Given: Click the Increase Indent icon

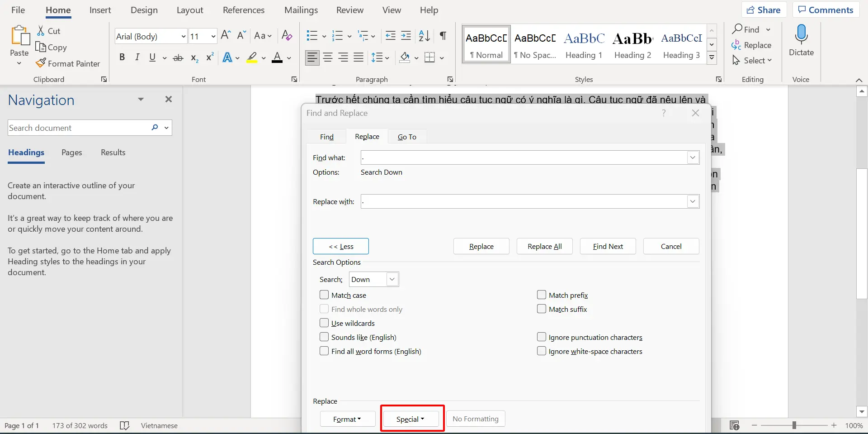Looking at the screenshot, I should pyautogui.click(x=406, y=36).
